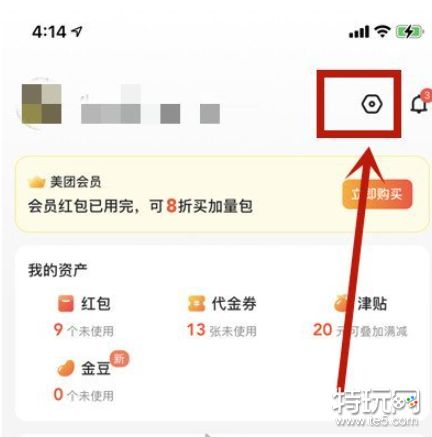
Task: Tap the 津贴 allowance icon
Action: tap(341, 304)
